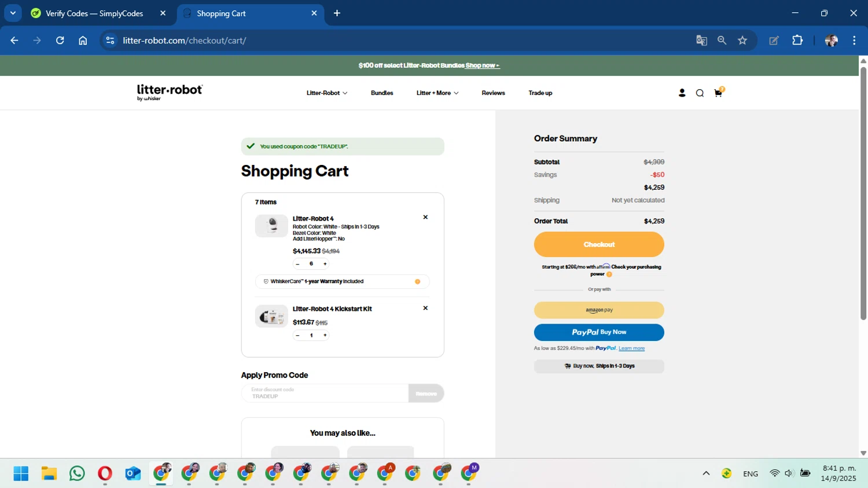
Task: Click the Litter-Robot 4 product thumbnail
Action: (x=271, y=226)
